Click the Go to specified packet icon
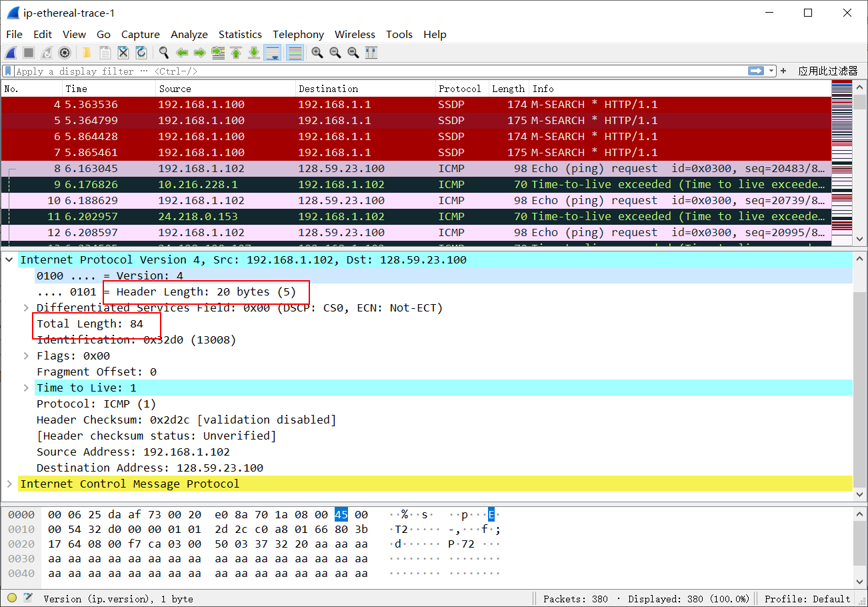This screenshot has width=868, height=607. 218,53
